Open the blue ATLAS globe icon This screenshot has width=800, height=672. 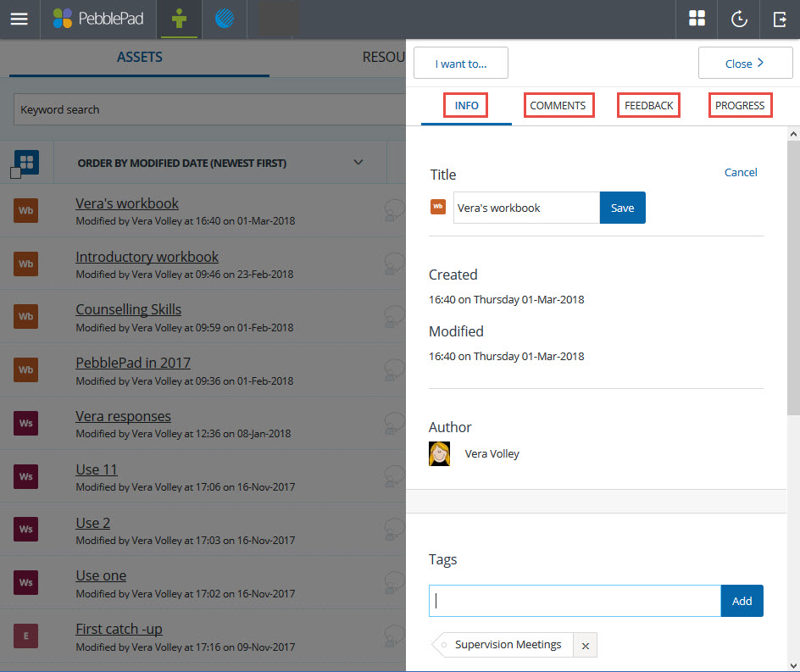(x=224, y=19)
